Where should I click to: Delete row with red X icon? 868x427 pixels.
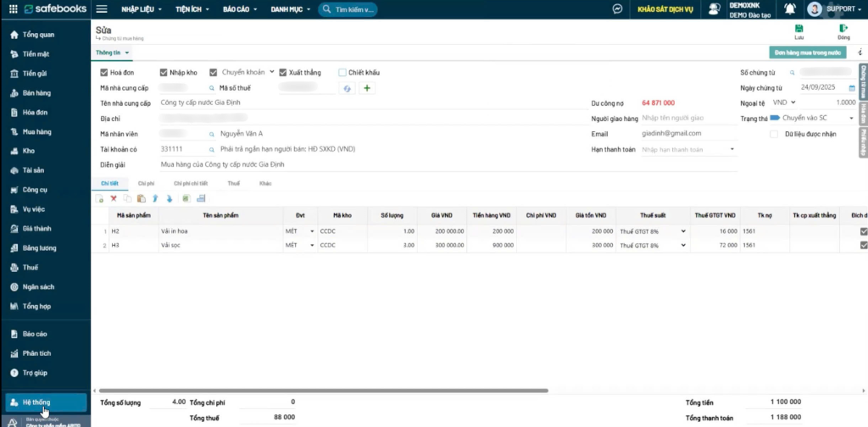[x=114, y=198]
